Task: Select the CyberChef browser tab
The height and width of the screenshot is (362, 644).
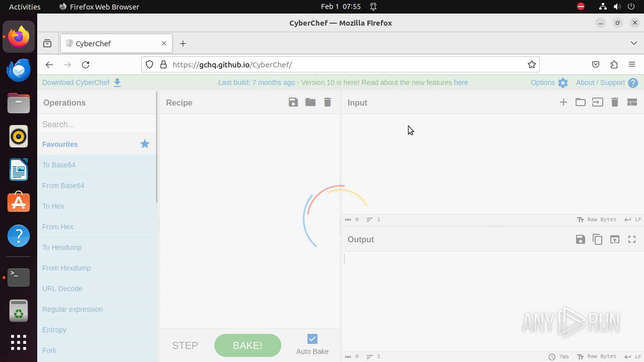Action: (116, 44)
